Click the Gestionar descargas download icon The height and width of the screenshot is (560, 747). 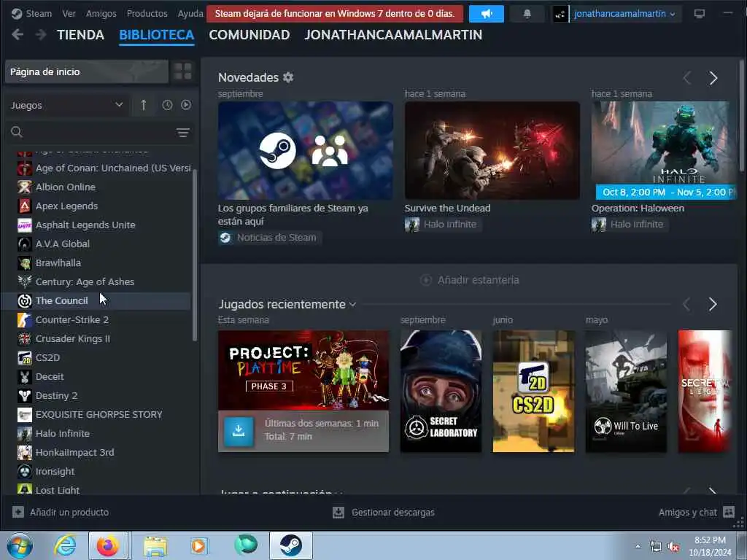click(x=338, y=512)
